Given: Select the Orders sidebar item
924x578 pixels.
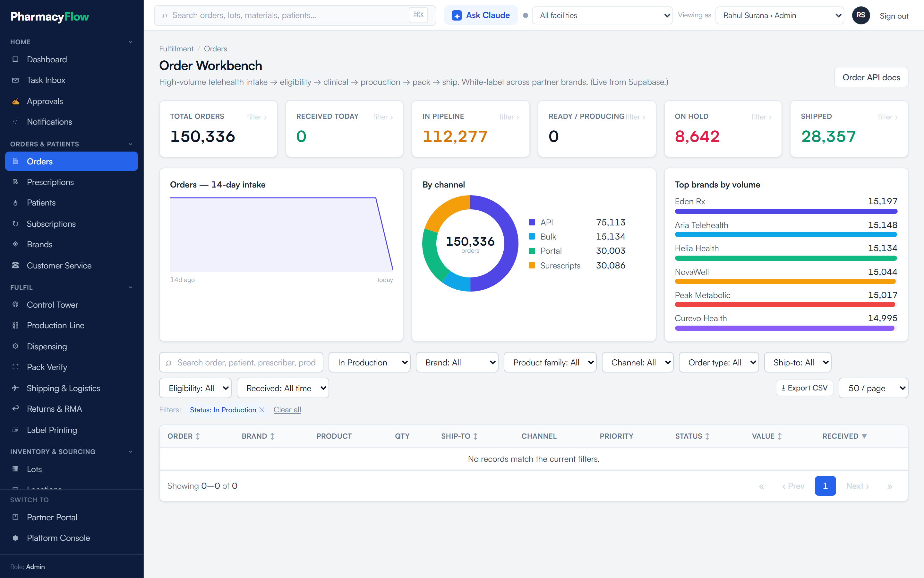Looking at the screenshot, I should pos(72,161).
